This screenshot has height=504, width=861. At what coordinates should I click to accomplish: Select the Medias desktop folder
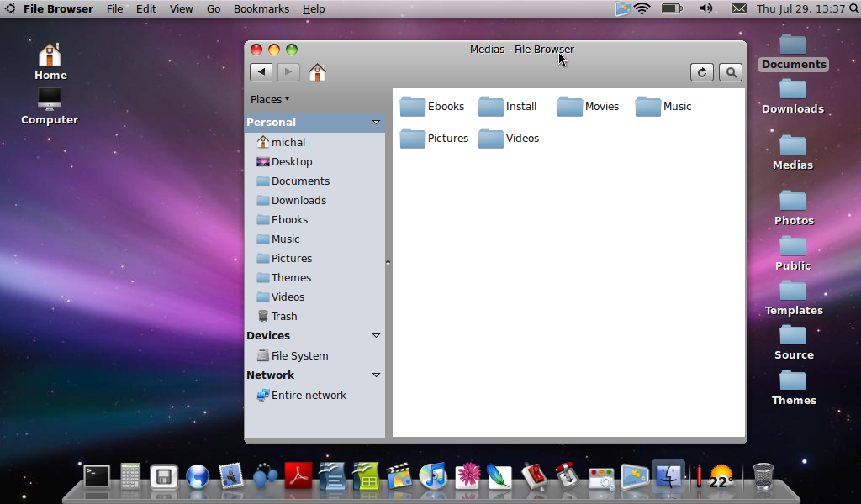[793, 153]
